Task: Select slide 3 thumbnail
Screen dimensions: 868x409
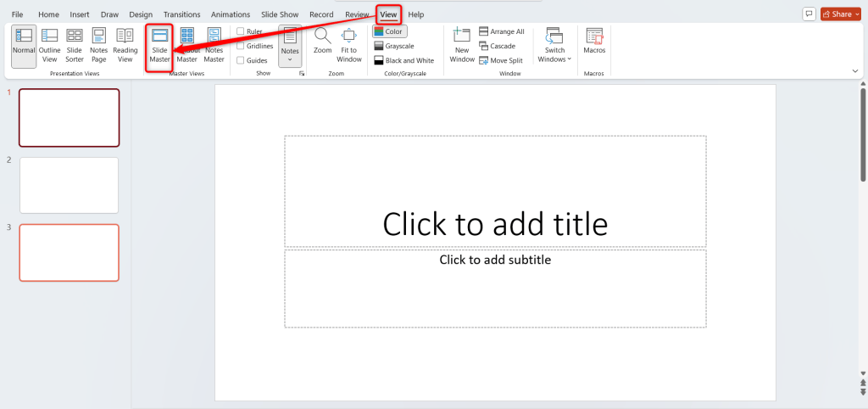Action: click(x=70, y=253)
